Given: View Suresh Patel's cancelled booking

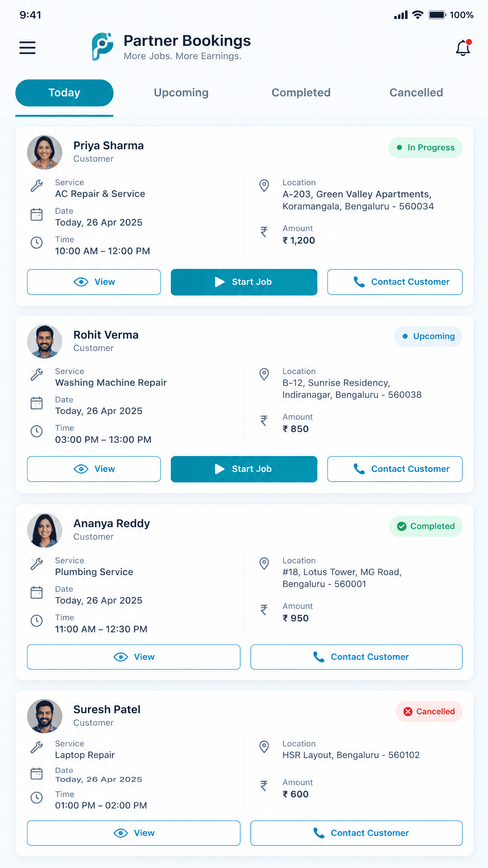Looking at the screenshot, I should (134, 833).
